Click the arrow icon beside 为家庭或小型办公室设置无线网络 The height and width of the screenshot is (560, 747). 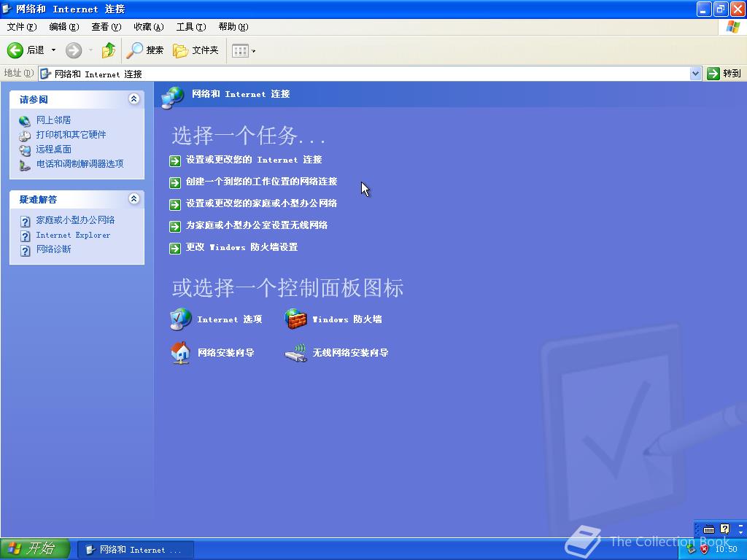175,227
